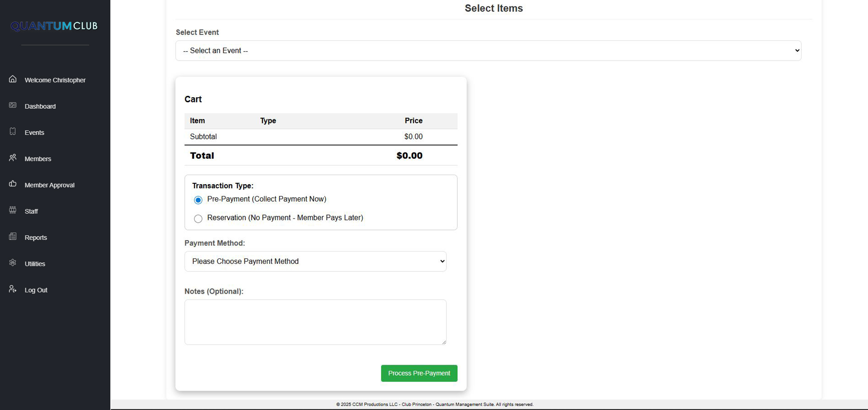Screen dimensions: 868x410
Task: Grab the Notes textarea resize handle
Action: [x=444, y=342]
